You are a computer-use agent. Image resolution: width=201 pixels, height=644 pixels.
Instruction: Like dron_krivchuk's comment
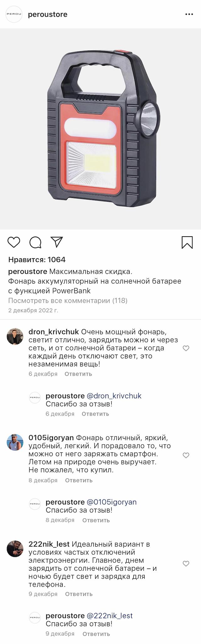pyautogui.click(x=186, y=348)
